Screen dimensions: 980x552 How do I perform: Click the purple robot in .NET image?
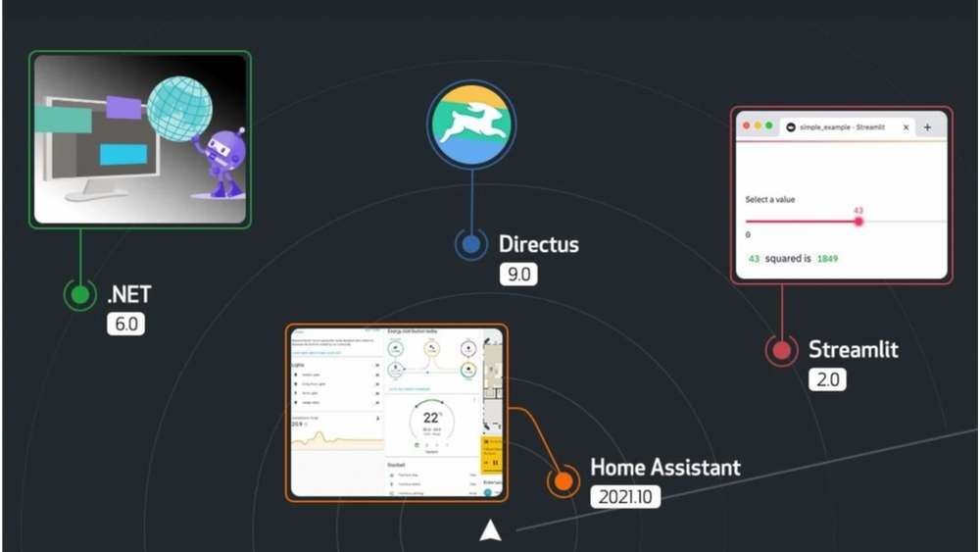[220, 163]
